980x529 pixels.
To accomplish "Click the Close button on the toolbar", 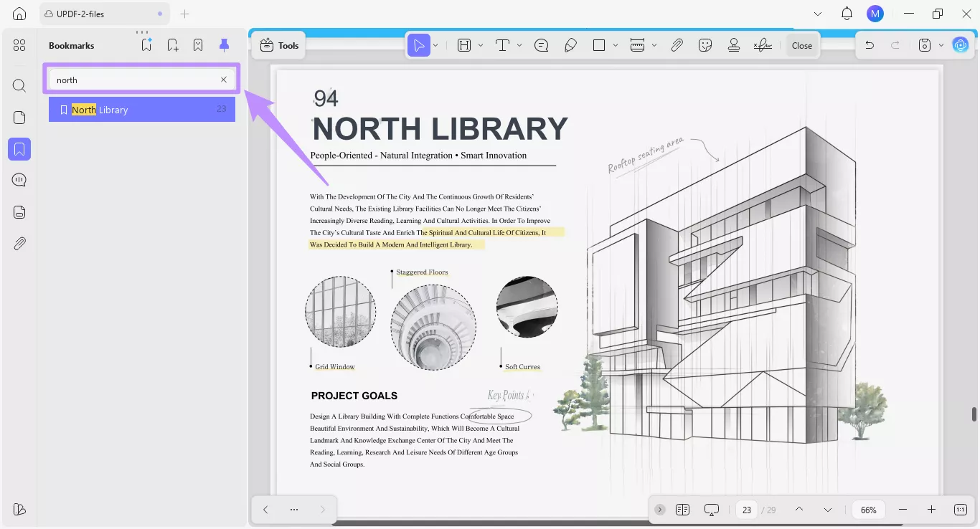I will pos(801,44).
